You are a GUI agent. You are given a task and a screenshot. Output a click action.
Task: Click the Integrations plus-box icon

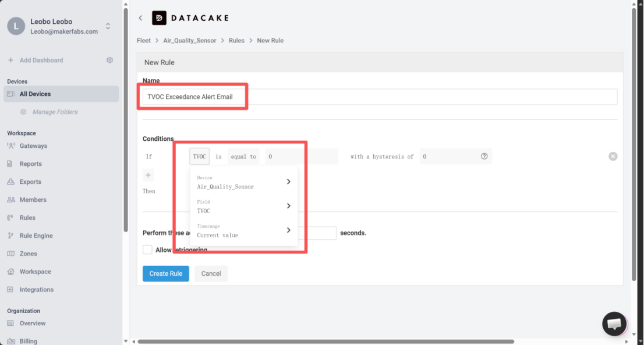pos(10,290)
